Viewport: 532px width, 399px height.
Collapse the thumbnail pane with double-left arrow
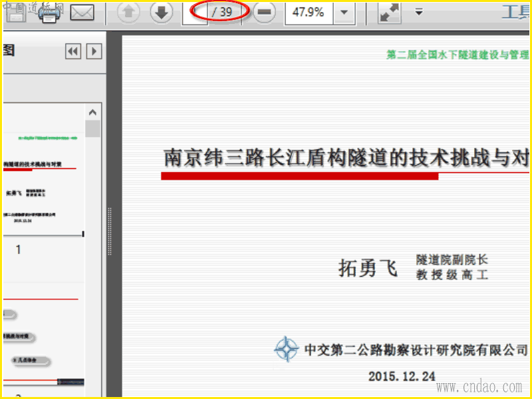pos(73,52)
